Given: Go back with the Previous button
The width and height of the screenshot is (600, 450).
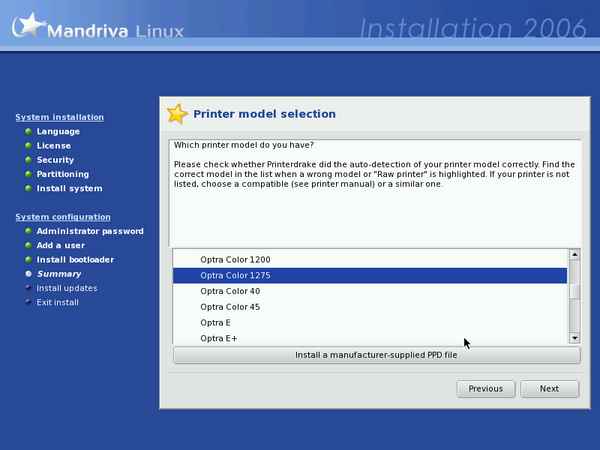Looking at the screenshot, I should tap(486, 389).
